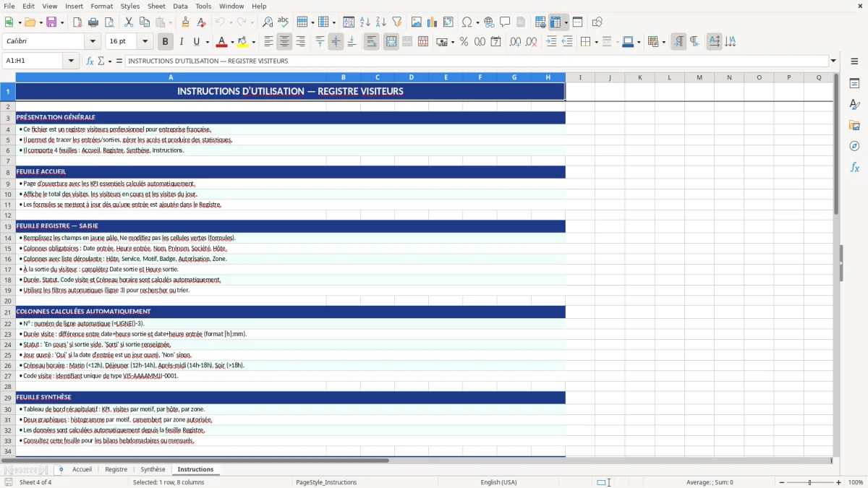Viewport: 868px width, 488px height.
Task: Increase indent
Action: point(551,42)
